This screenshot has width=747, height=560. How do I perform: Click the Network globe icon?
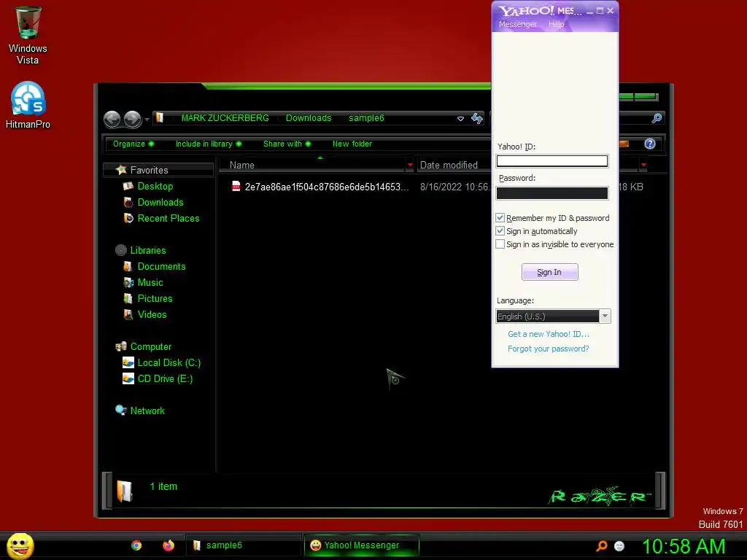coord(121,410)
